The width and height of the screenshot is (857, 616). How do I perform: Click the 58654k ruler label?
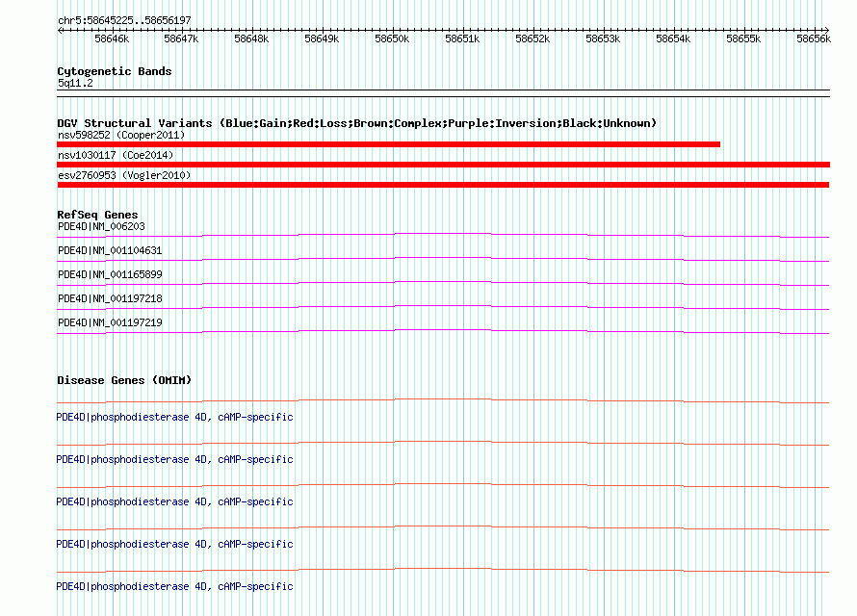tap(673, 38)
